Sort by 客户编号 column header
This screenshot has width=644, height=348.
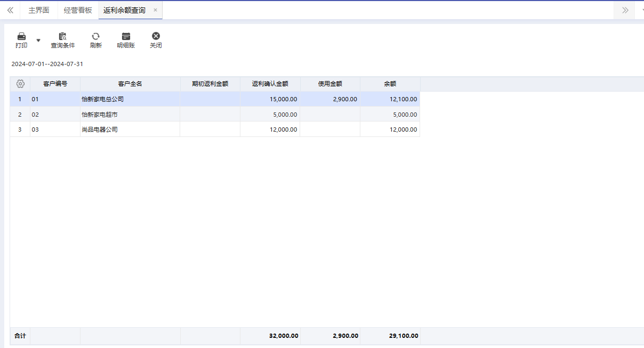pos(55,84)
